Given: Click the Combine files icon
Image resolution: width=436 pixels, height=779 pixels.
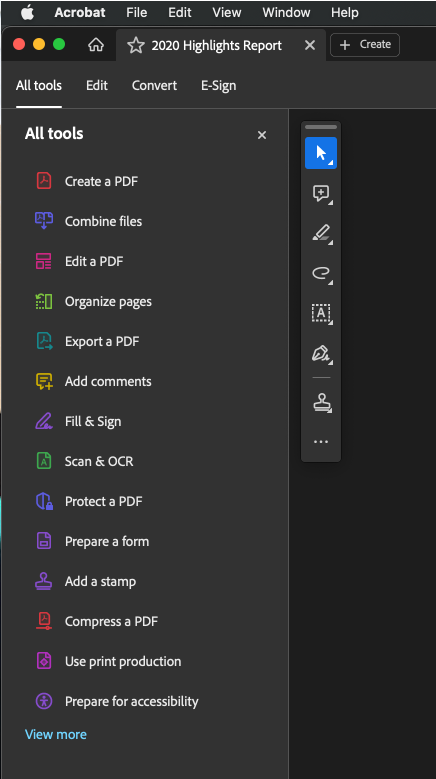Looking at the screenshot, I should (x=44, y=221).
